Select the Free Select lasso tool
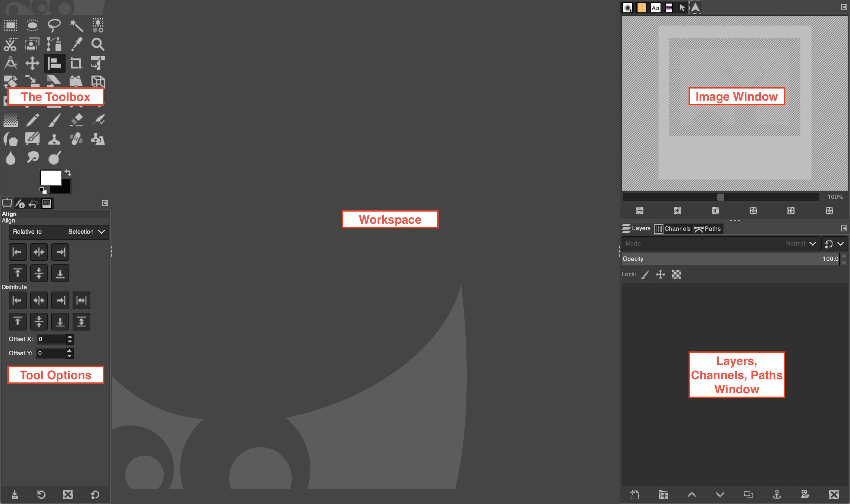Viewport: 850px width, 504px height. point(54,25)
